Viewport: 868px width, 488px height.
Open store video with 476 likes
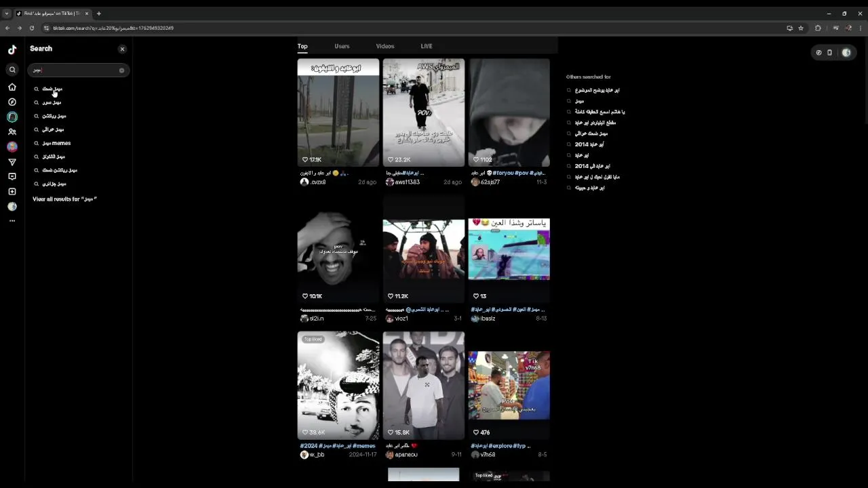[509, 385]
